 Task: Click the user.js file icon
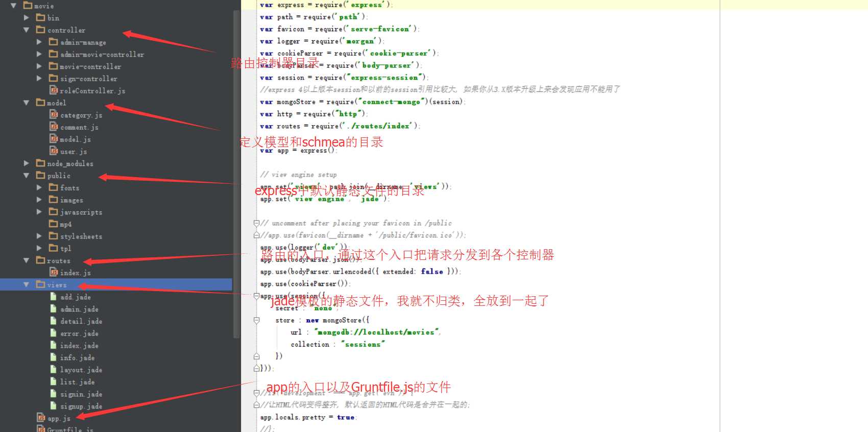tap(54, 151)
